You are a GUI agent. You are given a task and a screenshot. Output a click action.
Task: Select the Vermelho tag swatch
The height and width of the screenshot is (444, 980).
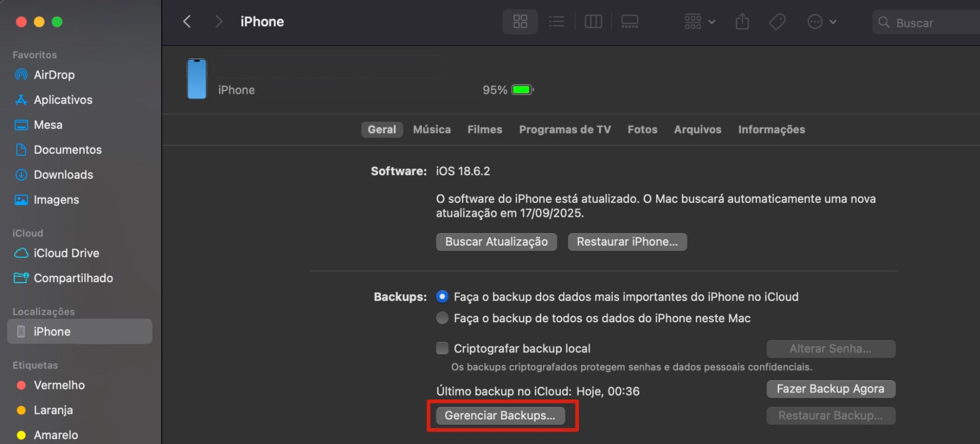21,385
